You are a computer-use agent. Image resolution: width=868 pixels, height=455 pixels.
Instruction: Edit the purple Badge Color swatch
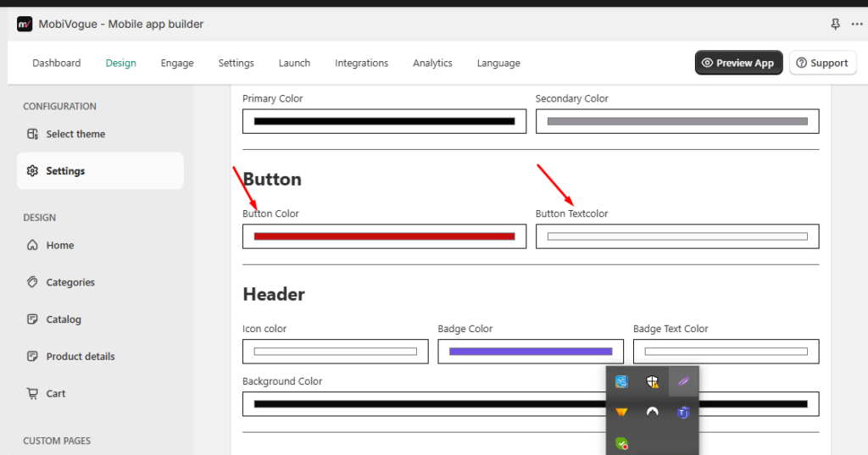pos(531,352)
